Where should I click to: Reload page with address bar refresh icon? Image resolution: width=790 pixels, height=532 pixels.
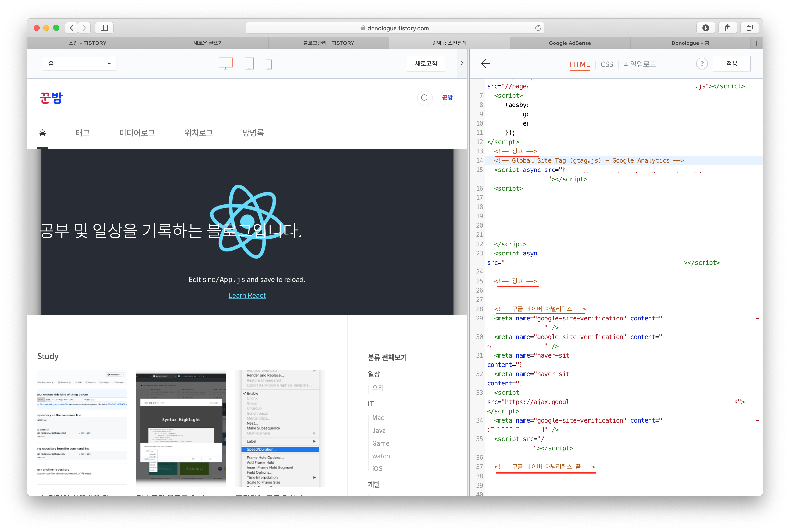538,28
